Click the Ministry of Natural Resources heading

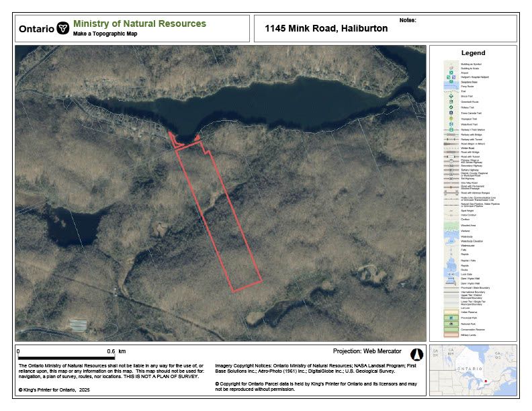pos(140,24)
